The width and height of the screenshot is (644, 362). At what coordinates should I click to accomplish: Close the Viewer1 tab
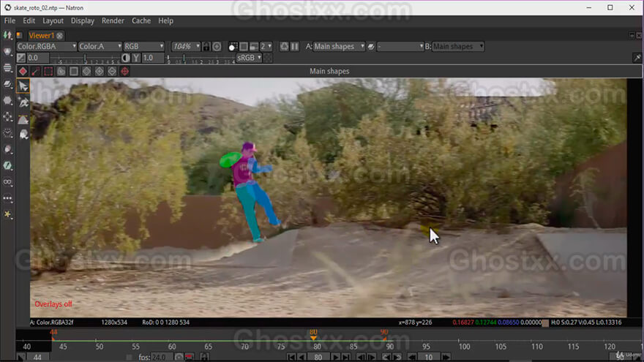60,36
